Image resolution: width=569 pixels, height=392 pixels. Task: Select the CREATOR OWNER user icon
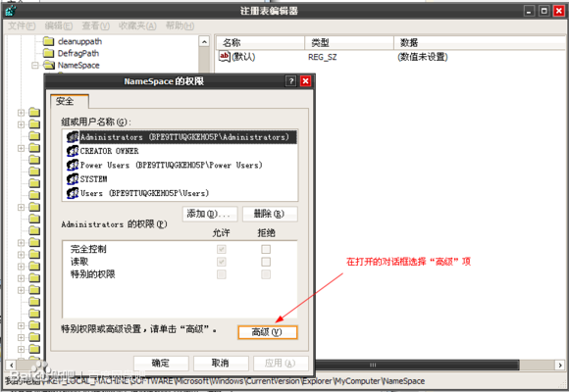[x=73, y=151]
